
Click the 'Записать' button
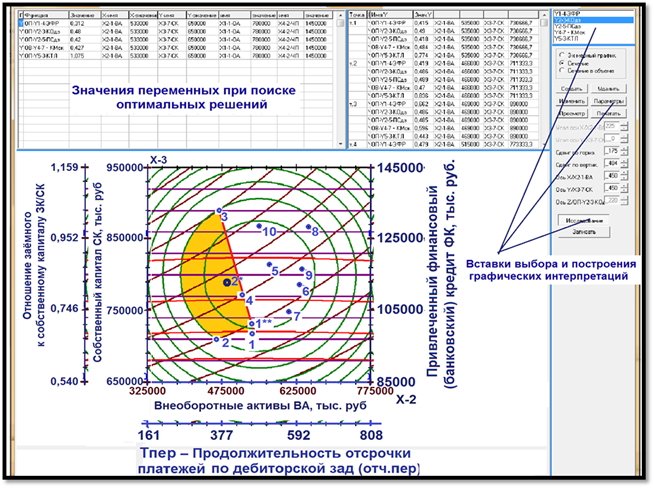click(x=584, y=232)
